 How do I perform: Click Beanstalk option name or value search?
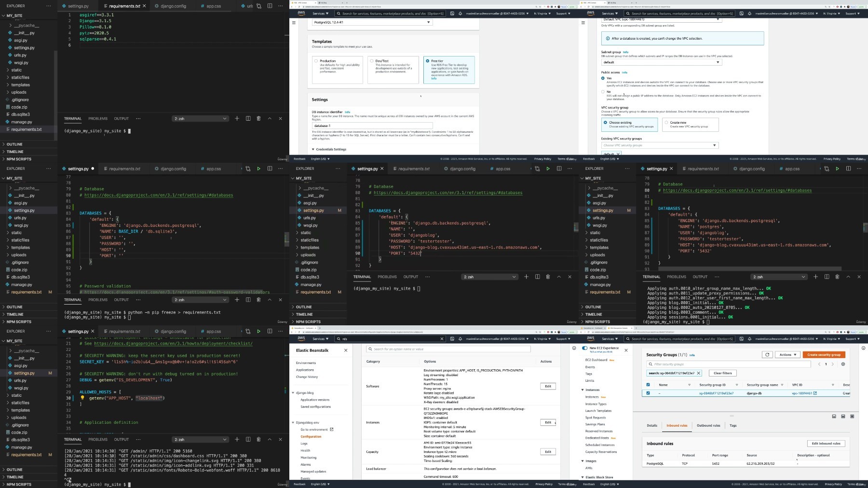(448, 349)
